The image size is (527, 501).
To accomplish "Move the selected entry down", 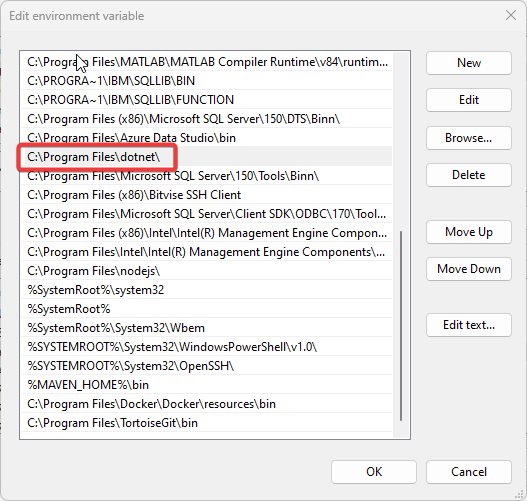I will [x=469, y=269].
